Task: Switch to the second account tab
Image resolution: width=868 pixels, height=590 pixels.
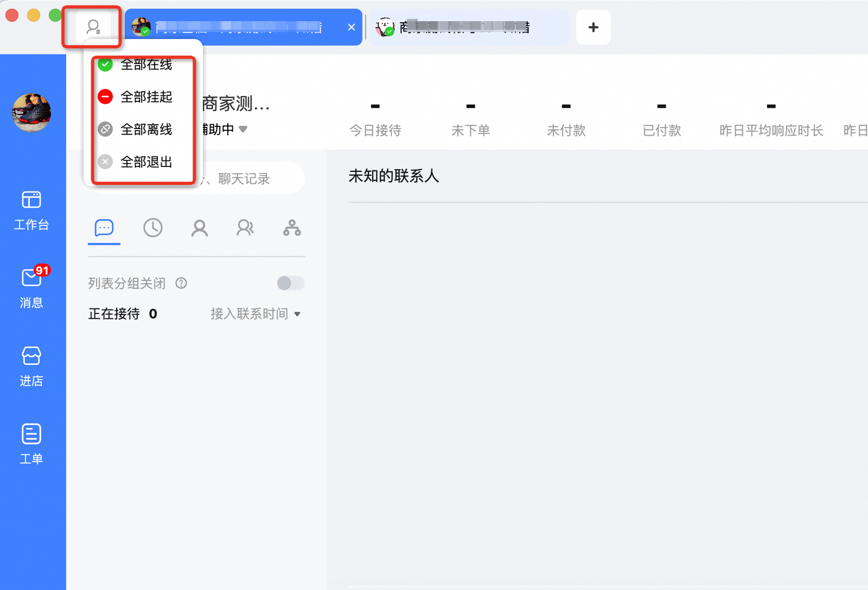Action: (469, 27)
